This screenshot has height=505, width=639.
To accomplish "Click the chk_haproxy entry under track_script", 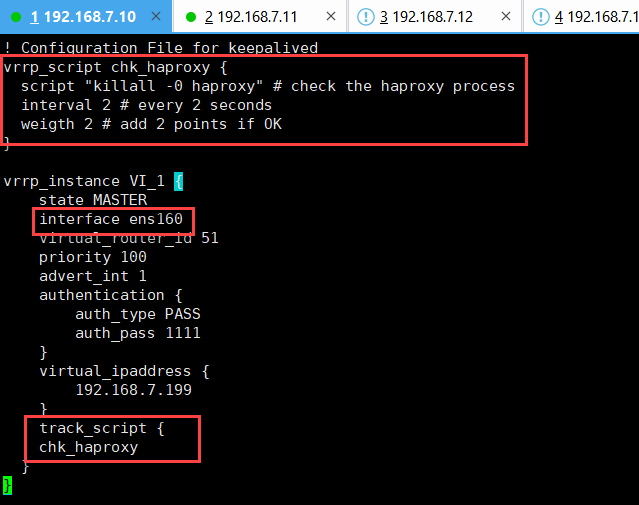I will click(88, 447).
